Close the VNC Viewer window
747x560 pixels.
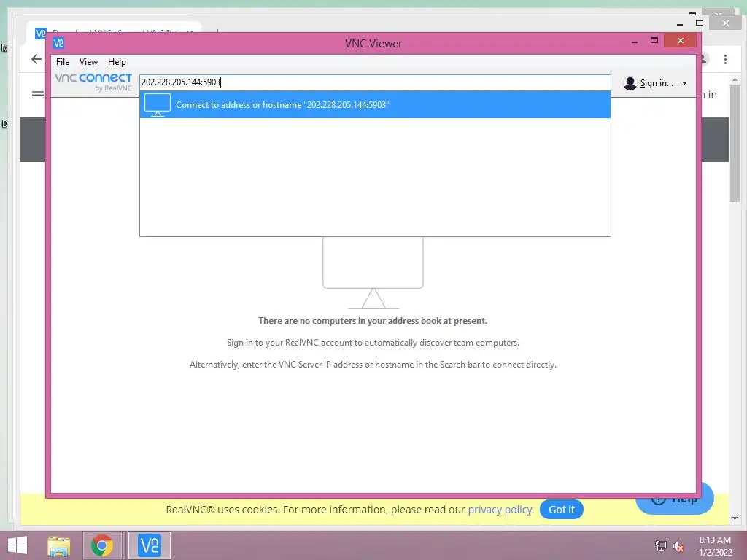pyautogui.click(x=681, y=41)
